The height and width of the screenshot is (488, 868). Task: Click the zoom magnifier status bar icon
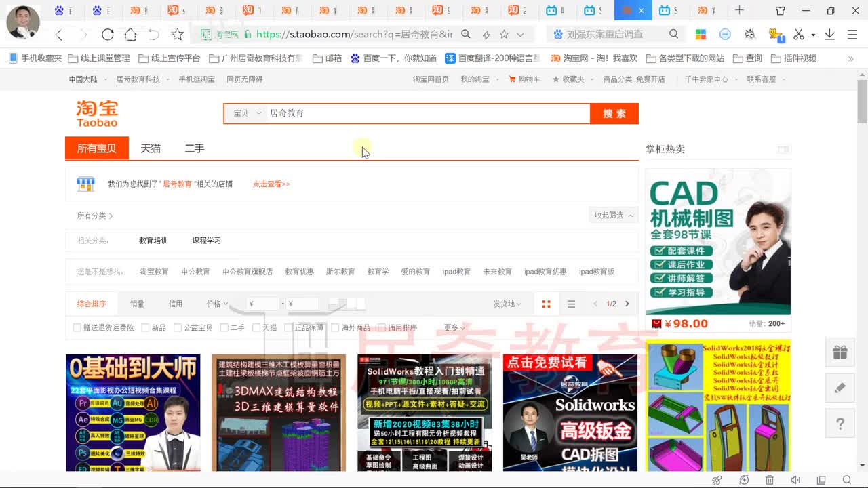(x=847, y=480)
